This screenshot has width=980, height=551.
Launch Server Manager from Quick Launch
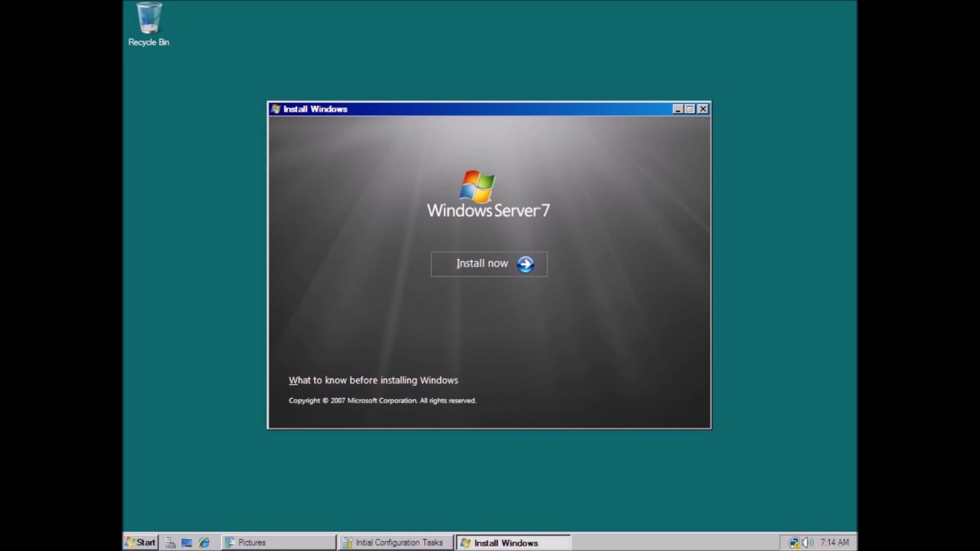tap(171, 543)
